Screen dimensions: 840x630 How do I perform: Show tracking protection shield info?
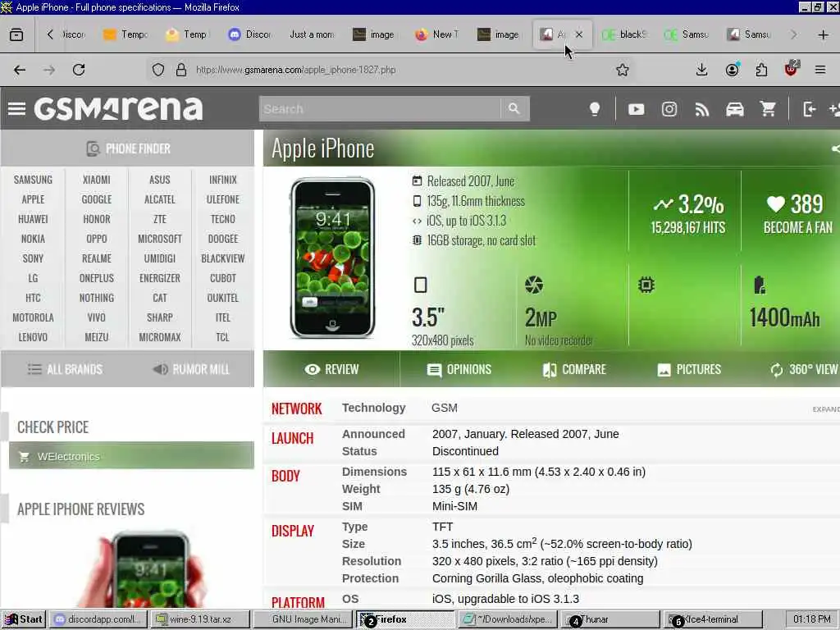[158, 70]
